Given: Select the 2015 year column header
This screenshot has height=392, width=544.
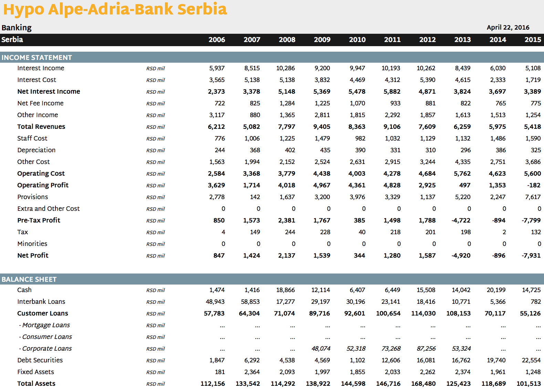Looking at the screenshot, I should (x=533, y=40).
